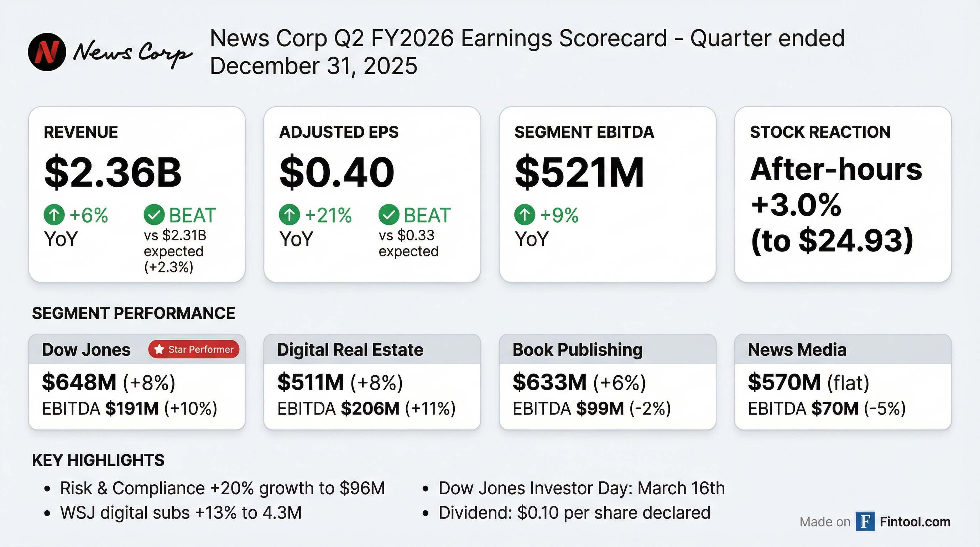Select the Book Publishing segment header
Image resolution: width=980 pixels, height=547 pixels.
pyautogui.click(x=578, y=350)
